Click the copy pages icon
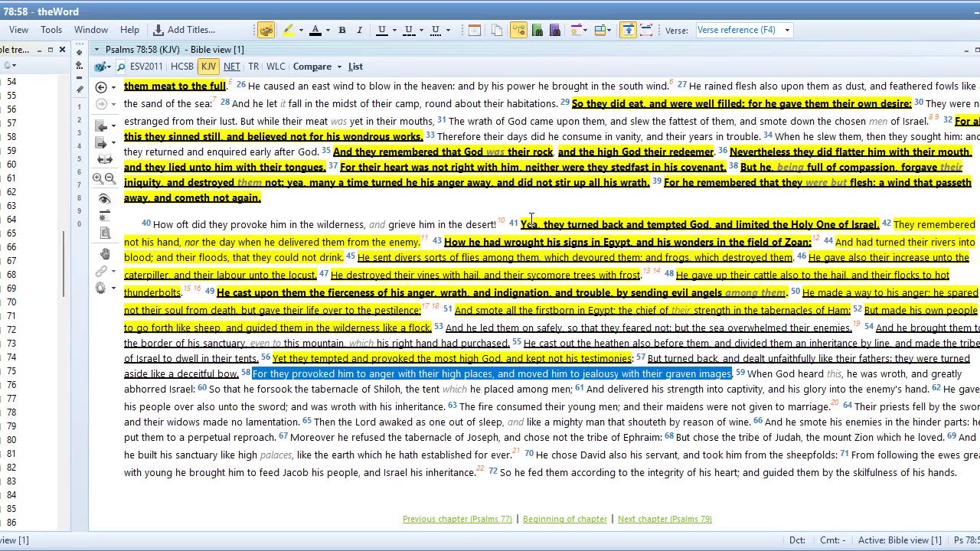 tap(497, 30)
